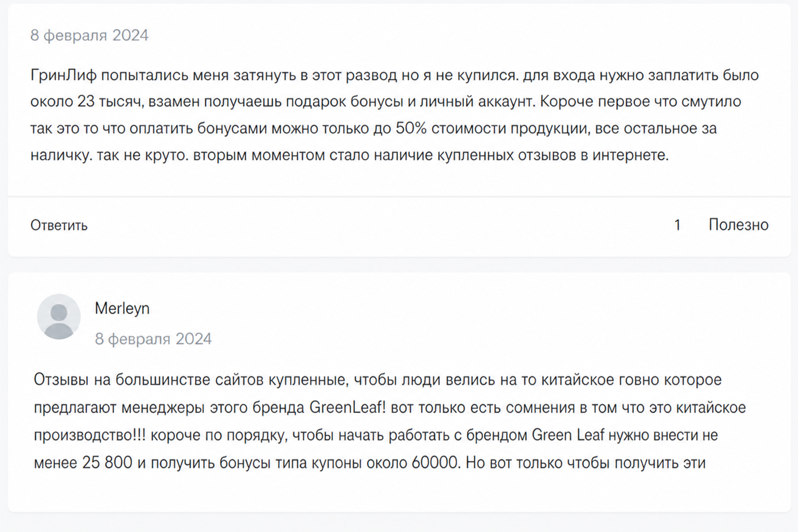
Task: Open the Merleyn username link
Action: click(x=122, y=308)
